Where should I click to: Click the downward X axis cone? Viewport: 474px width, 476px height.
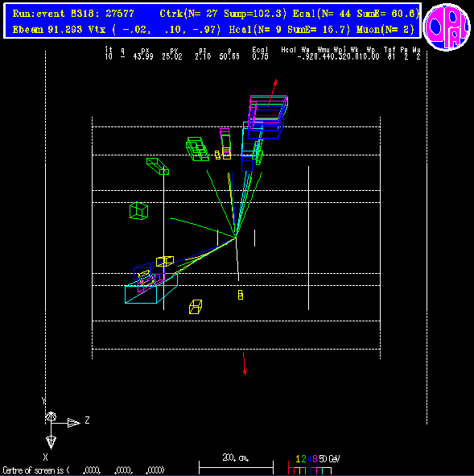51,442
